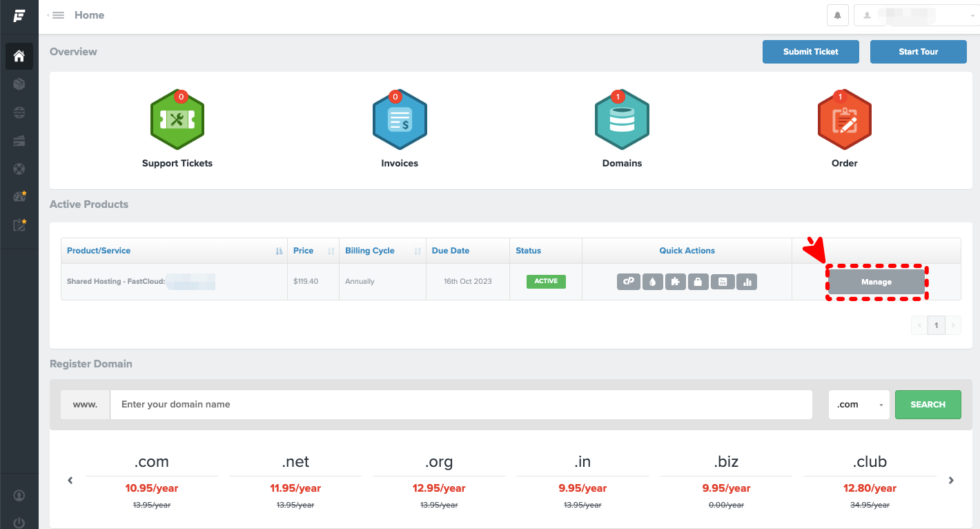Screen dimensions: 980x529
Task: Click the Status column header
Action: click(x=545, y=251)
